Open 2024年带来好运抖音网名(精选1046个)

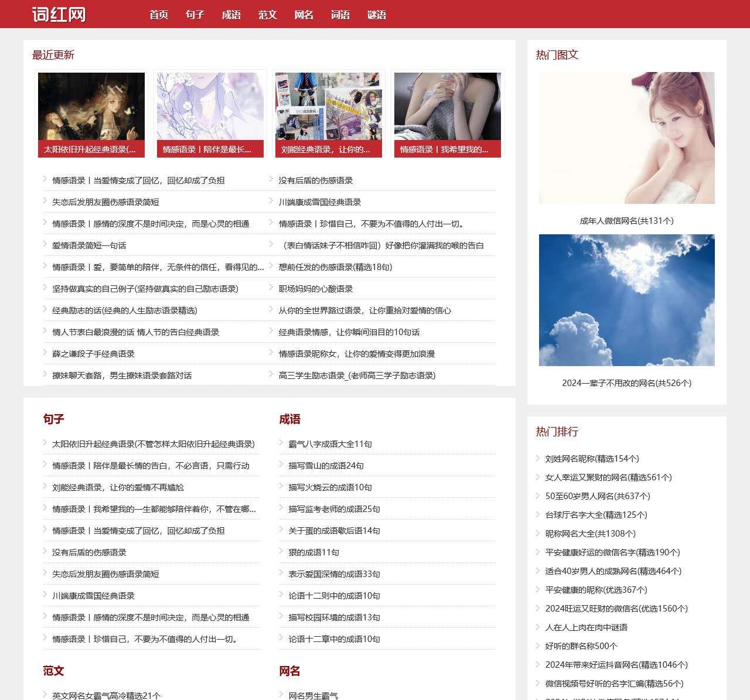click(616, 665)
